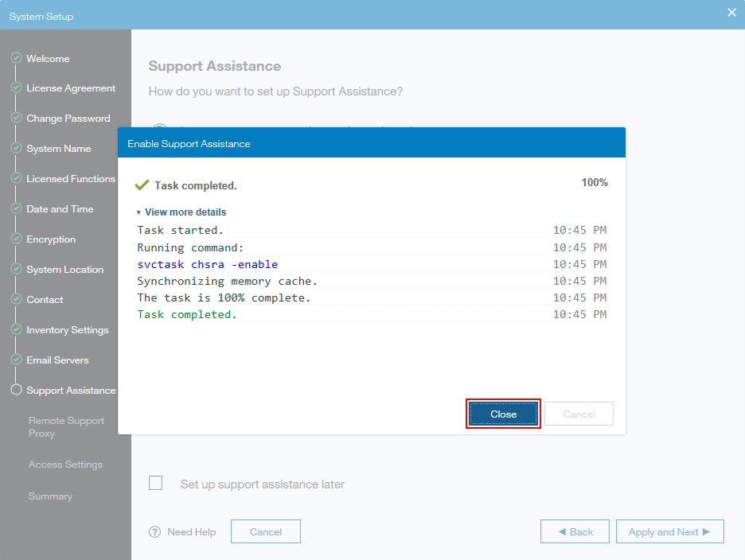Screen dimensions: 745x560
Task: Click the Need Help link
Action: click(x=191, y=532)
